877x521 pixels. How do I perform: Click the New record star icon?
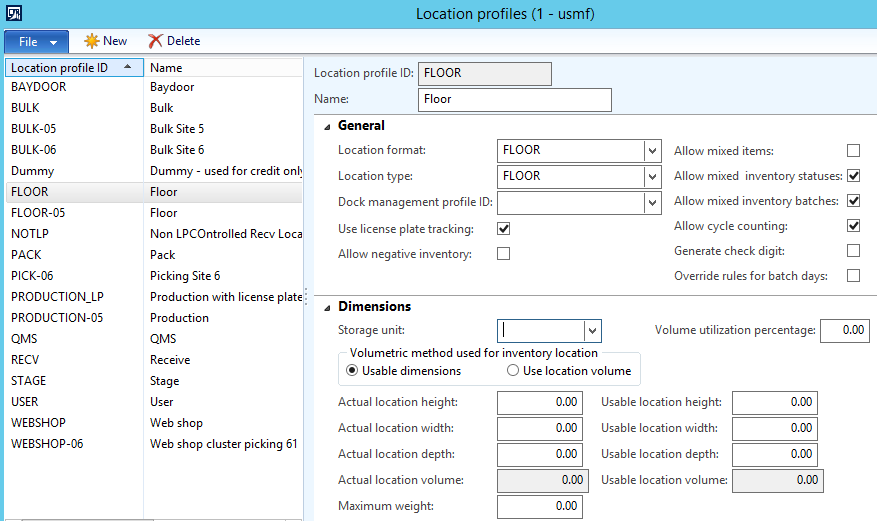[91, 41]
